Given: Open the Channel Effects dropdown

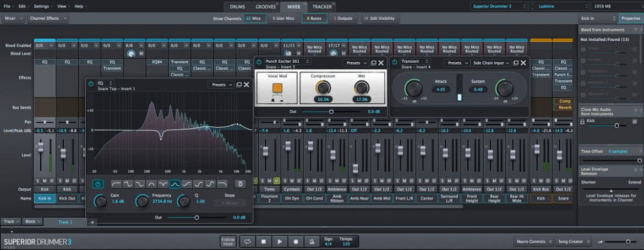Looking at the screenshot, I should coord(48,19).
